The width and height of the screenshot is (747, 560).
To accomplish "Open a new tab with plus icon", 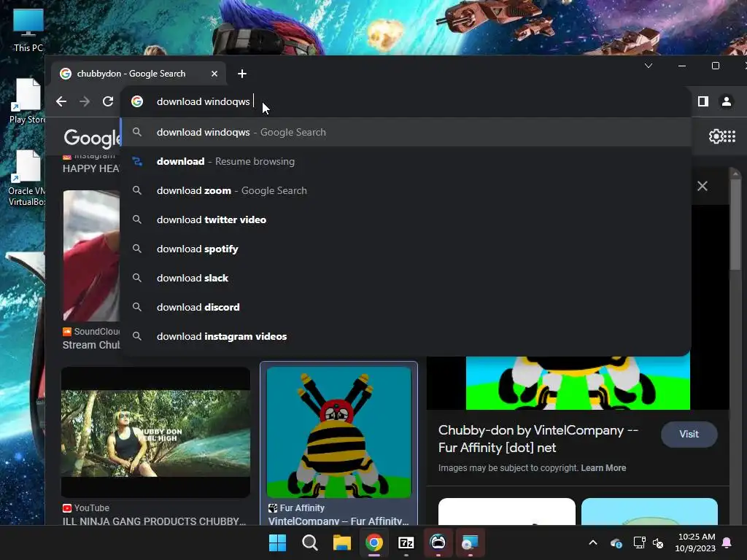I will (242, 74).
